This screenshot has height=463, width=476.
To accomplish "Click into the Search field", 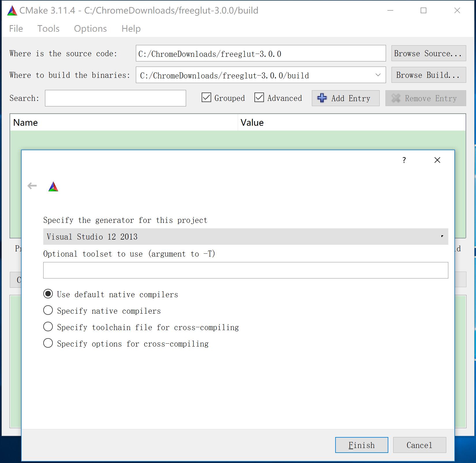I will pos(115,98).
